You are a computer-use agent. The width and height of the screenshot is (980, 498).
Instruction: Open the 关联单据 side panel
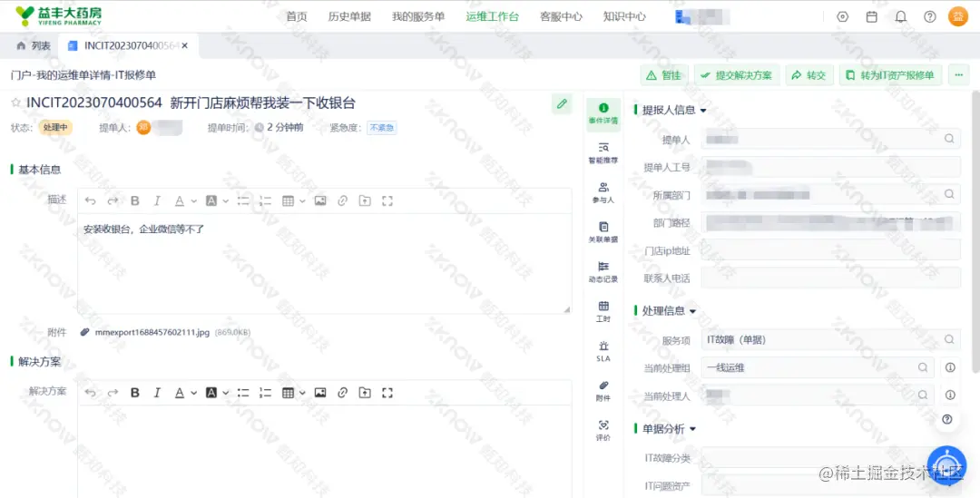(603, 232)
